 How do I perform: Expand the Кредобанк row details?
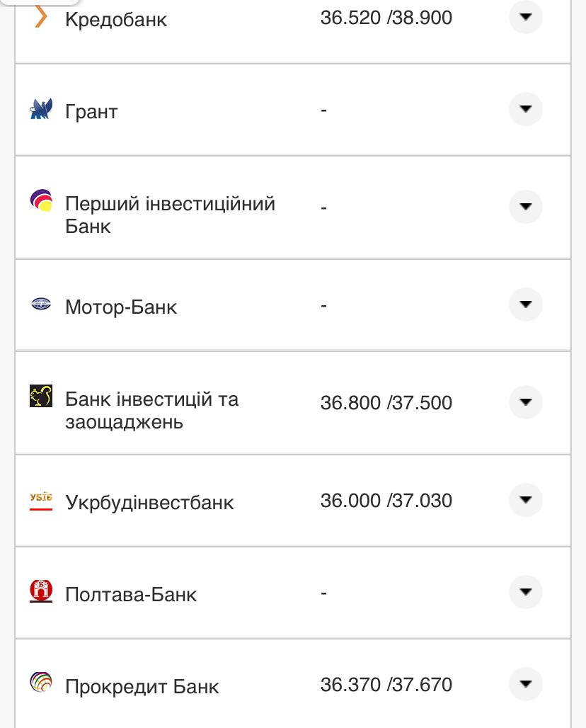tap(525, 17)
